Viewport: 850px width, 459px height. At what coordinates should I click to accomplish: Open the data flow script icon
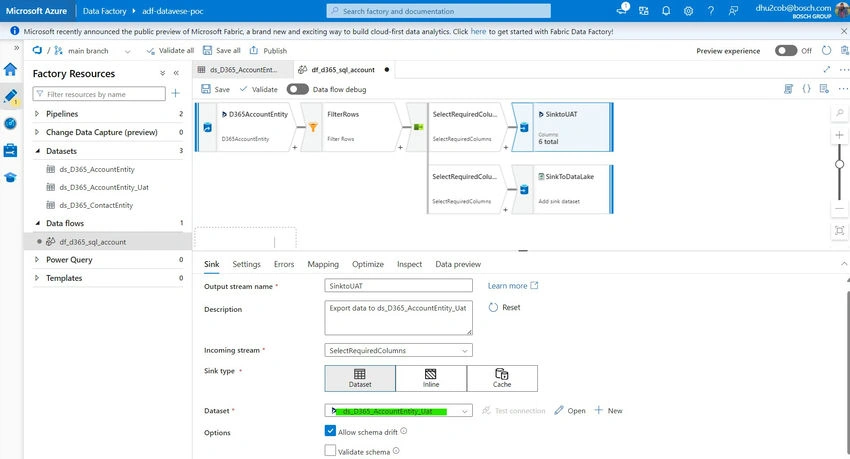(789, 89)
